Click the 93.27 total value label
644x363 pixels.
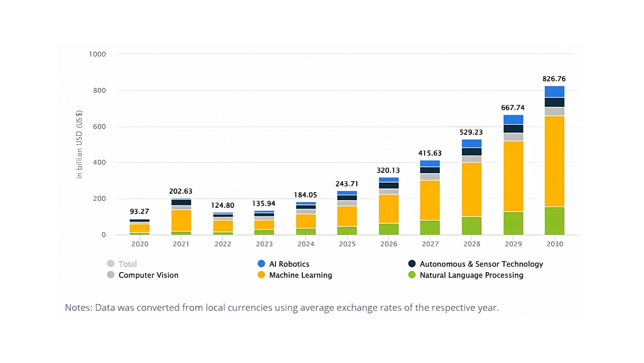(139, 212)
